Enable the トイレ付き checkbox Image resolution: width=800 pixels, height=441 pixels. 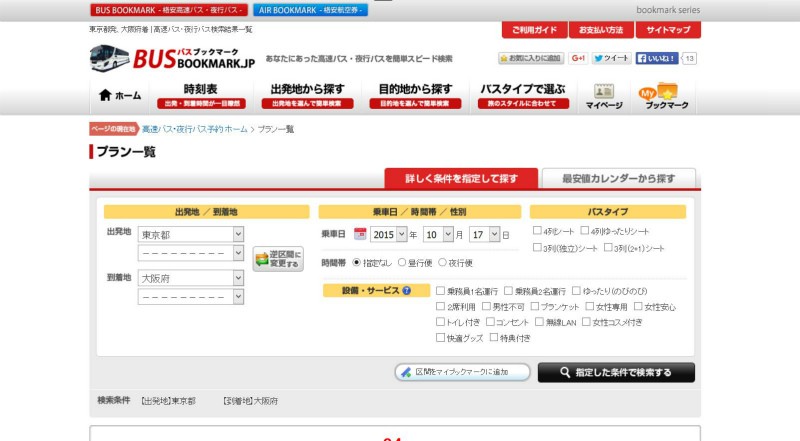click(x=440, y=322)
